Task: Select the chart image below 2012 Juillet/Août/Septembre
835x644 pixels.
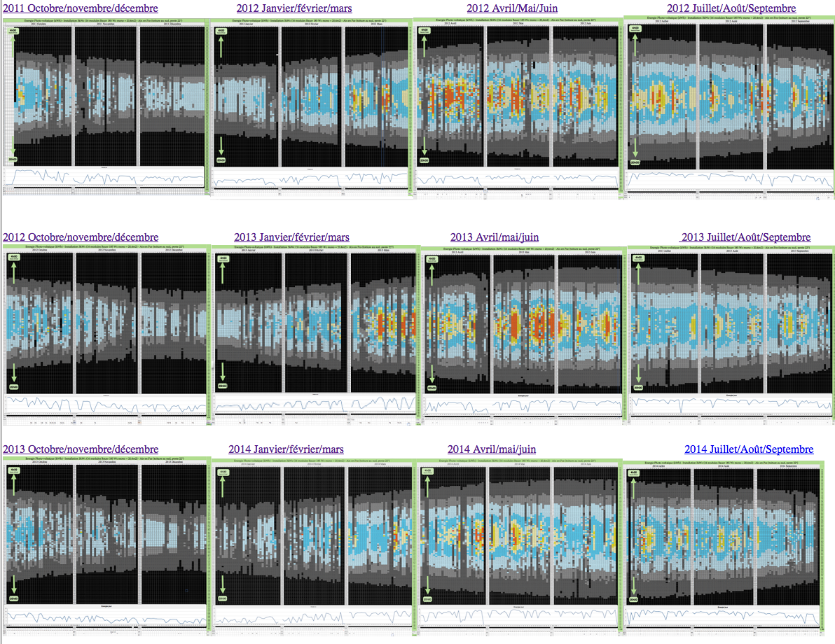Action: pos(730,106)
